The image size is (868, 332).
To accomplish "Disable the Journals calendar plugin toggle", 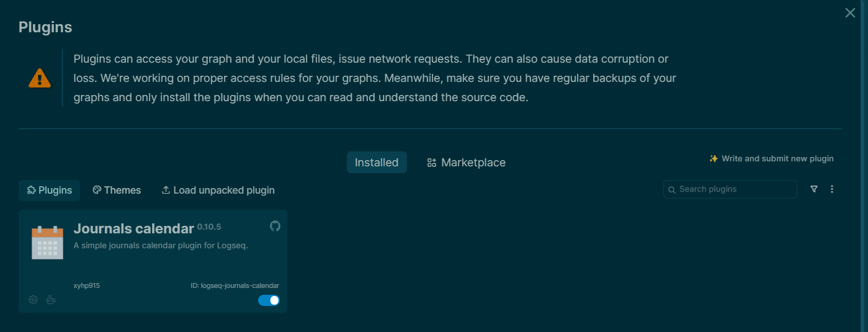I will (269, 300).
